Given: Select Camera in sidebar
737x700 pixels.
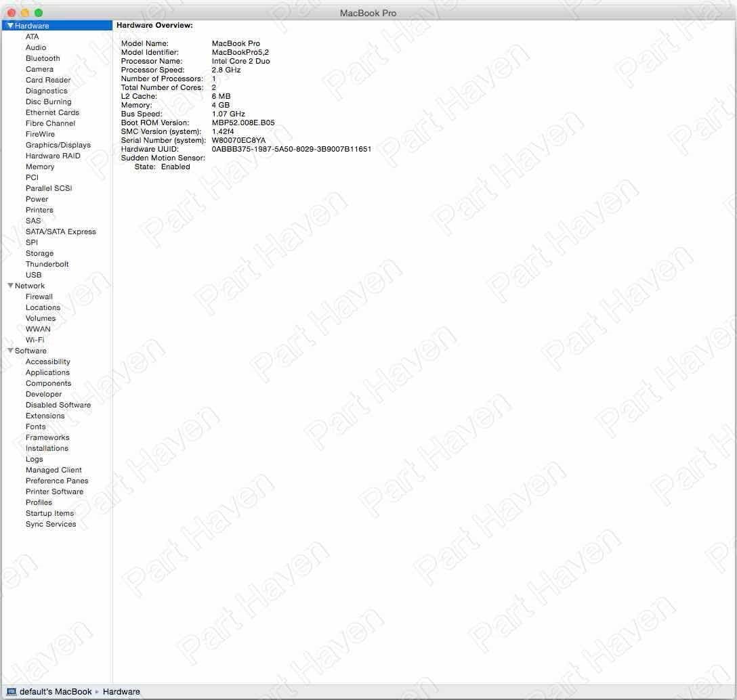Looking at the screenshot, I should pyautogui.click(x=39, y=69).
